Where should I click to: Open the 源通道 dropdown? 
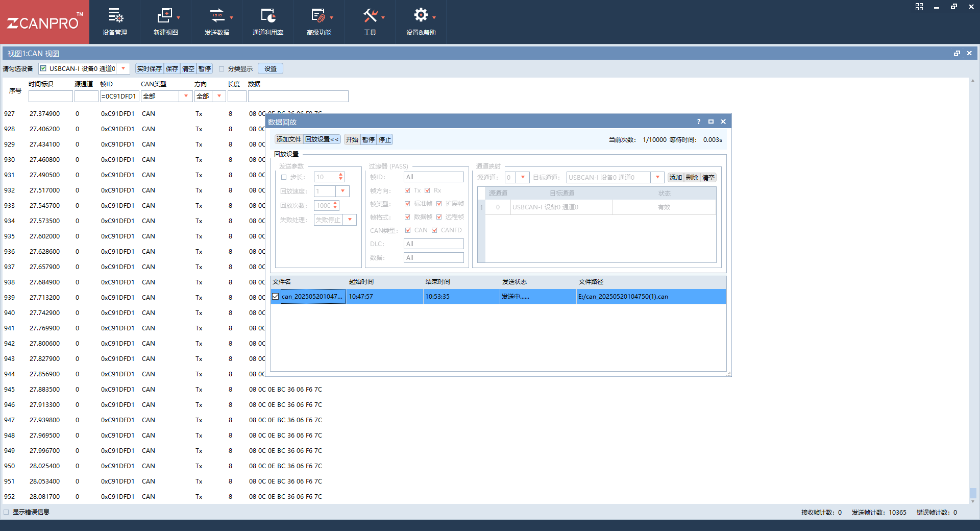coord(523,177)
